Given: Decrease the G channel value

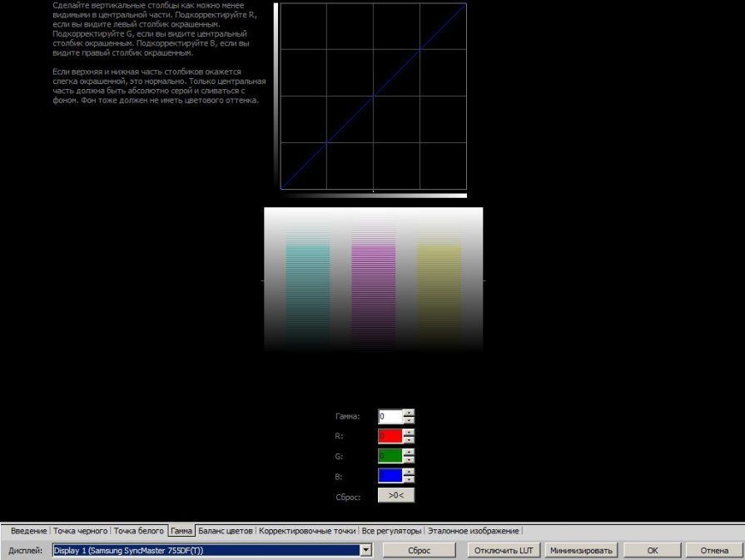Looking at the screenshot, I should [x=409, y=460].
